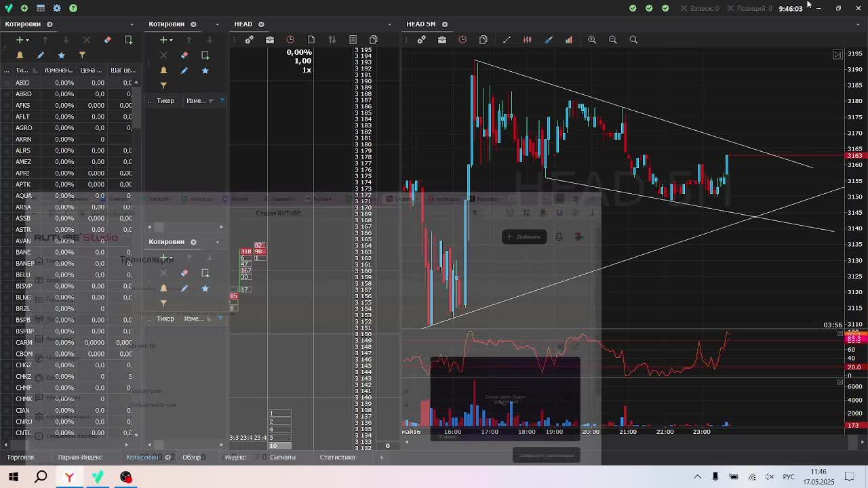Image resolution: width=868 pixels, height=488 pixels.
Task: Open the add-instrument plus dropdown in left panel
Action: click(22, 40)
